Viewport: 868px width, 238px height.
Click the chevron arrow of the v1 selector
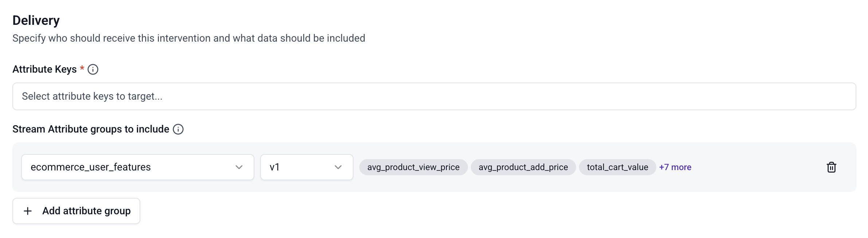point(338,167)
